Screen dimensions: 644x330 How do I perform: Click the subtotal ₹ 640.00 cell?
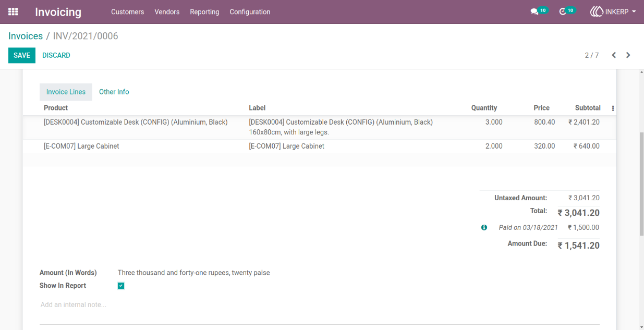587,146
